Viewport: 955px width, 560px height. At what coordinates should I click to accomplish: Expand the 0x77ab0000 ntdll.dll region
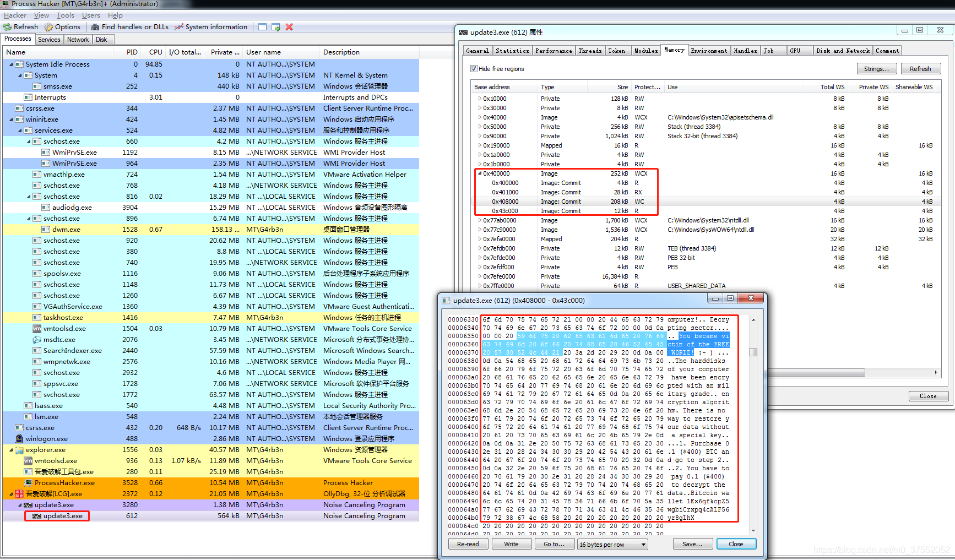[x=480, y=220]
